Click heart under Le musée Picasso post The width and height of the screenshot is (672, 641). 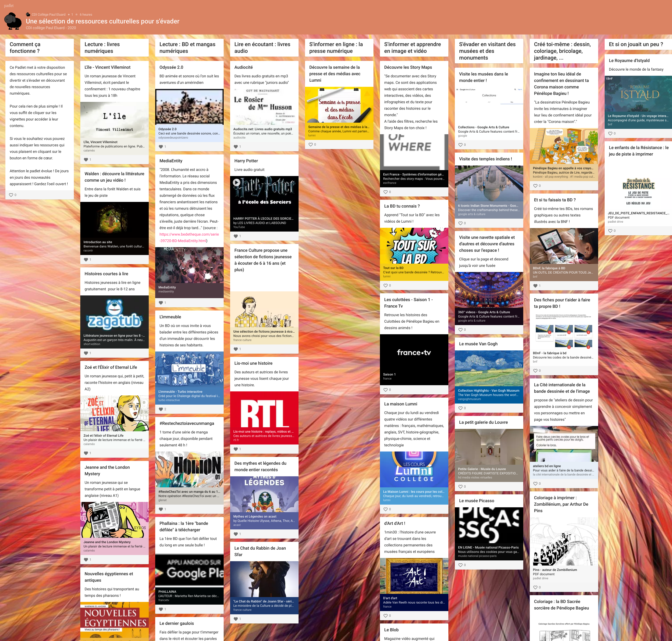click(461, 565)
